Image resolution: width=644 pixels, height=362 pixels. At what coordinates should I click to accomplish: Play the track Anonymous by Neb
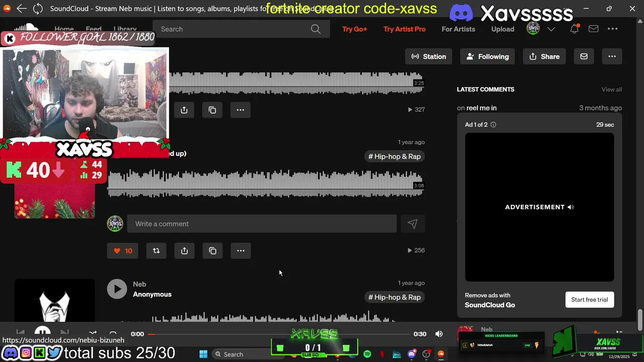click(117, 289)
